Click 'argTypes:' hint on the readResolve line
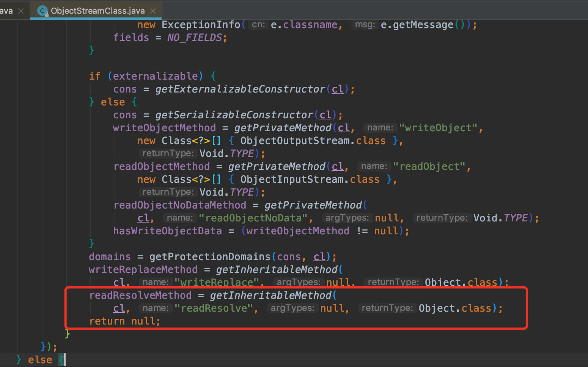The width and height of the screenshot is (588, 367). coord(292,308)
